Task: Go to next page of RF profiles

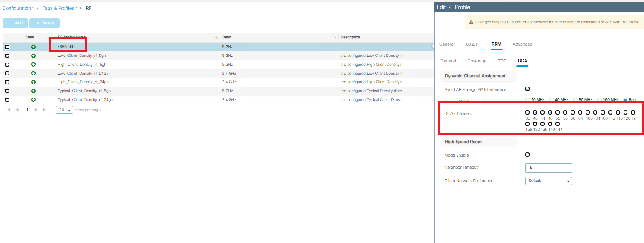Action: click(36, 110)
